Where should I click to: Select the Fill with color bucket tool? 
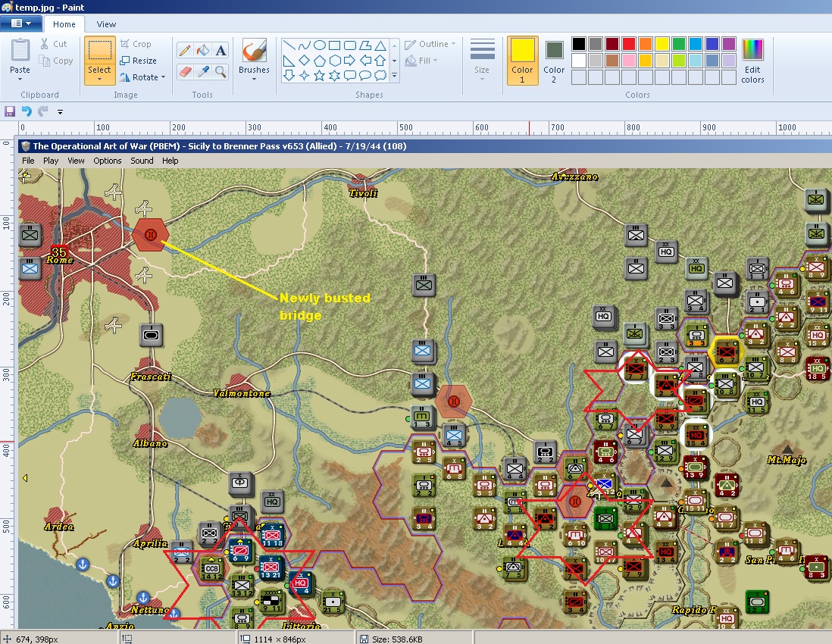202,51
